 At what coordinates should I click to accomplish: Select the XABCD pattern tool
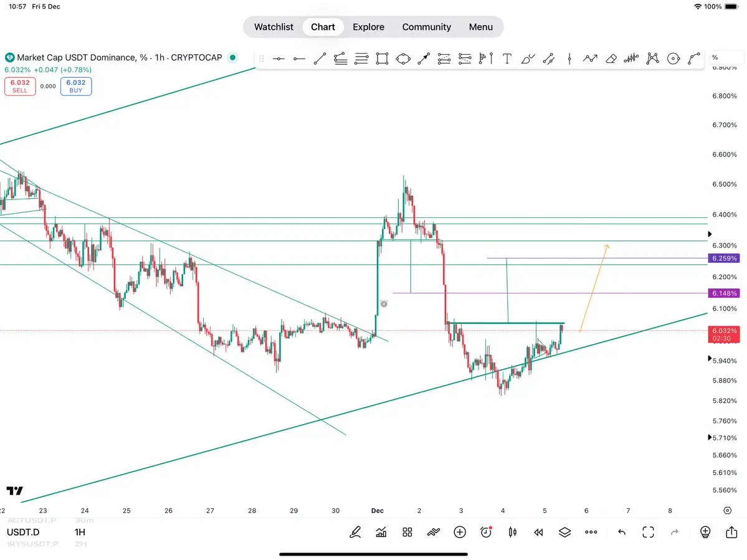point(653,59)
